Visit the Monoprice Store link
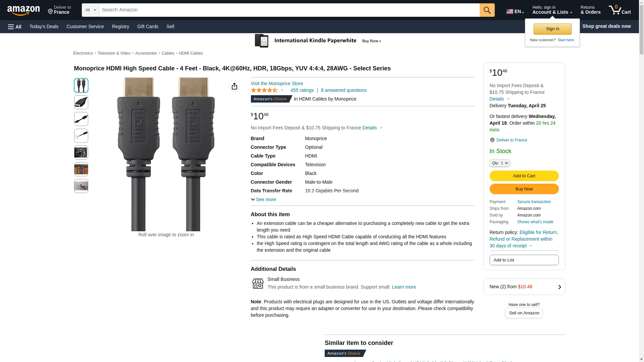Image resolution: width=644 pixels, height=362 pixels. tap(277, 83)
